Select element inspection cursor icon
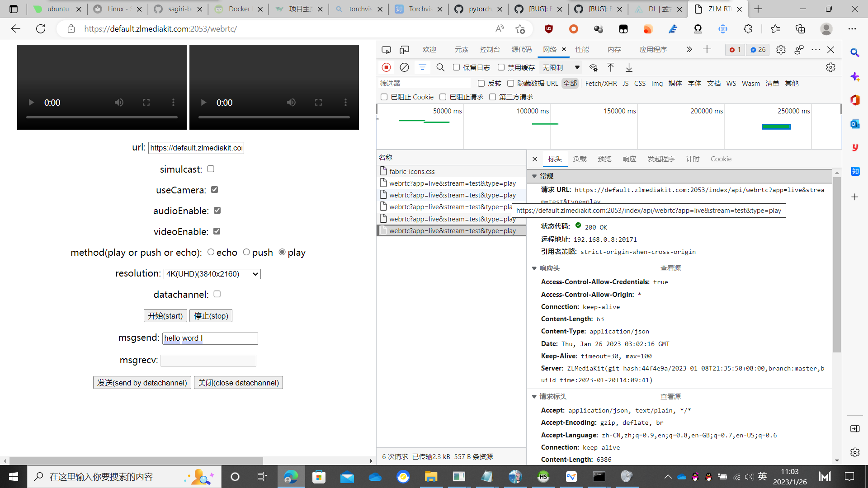This screenshot has width=868, height=488. (x=387, y=50)
